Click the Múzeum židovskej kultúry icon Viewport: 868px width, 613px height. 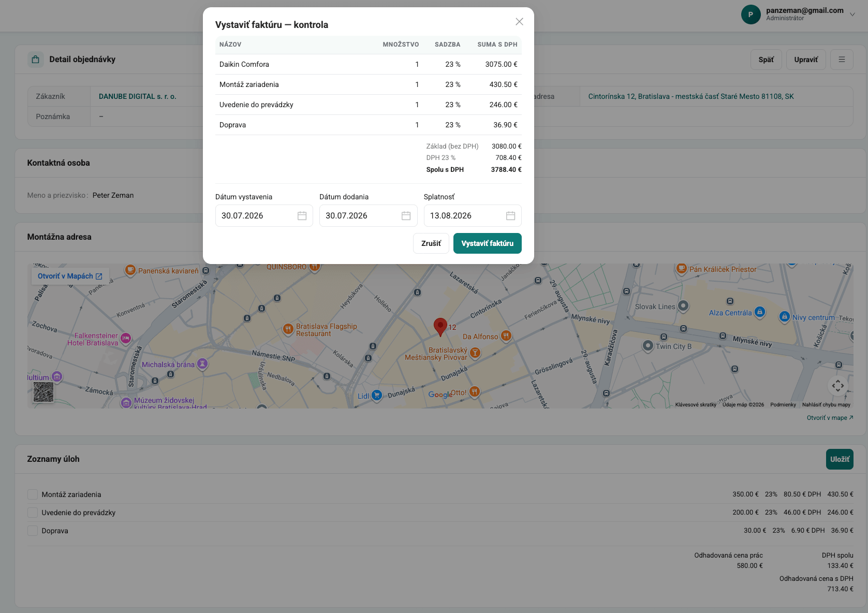[x=126, y=402]
